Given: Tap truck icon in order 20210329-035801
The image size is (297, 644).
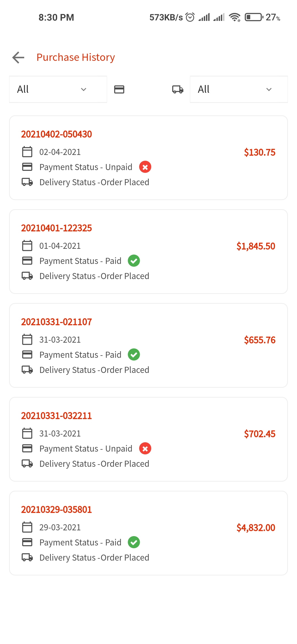Looking at the screenshot, I should (x=27, y=558).
